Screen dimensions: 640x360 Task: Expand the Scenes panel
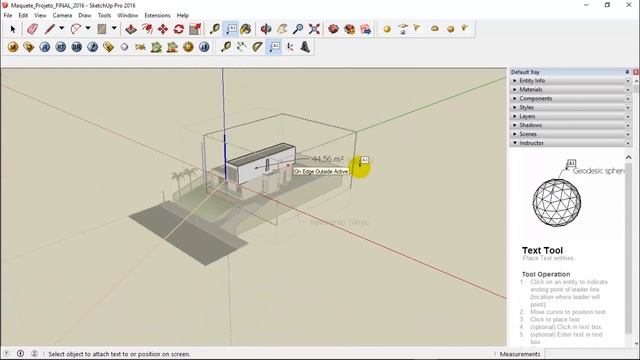(571, 134)
